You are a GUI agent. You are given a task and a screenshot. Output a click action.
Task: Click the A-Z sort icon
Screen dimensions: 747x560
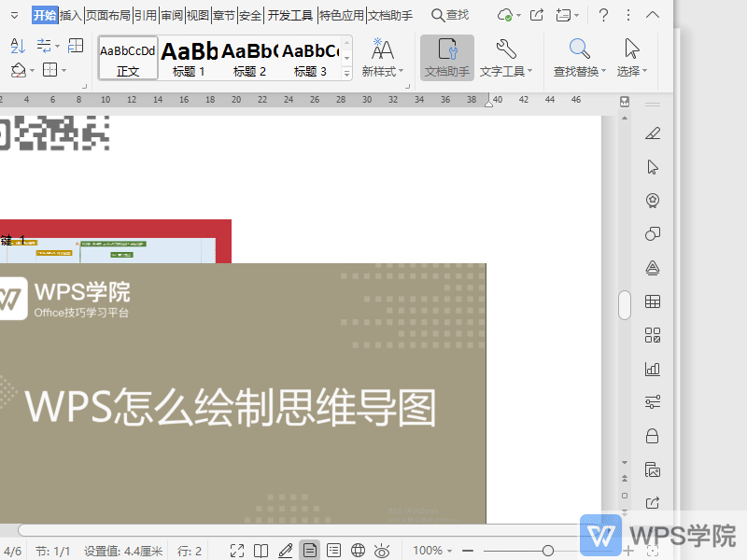coord(19,45)
